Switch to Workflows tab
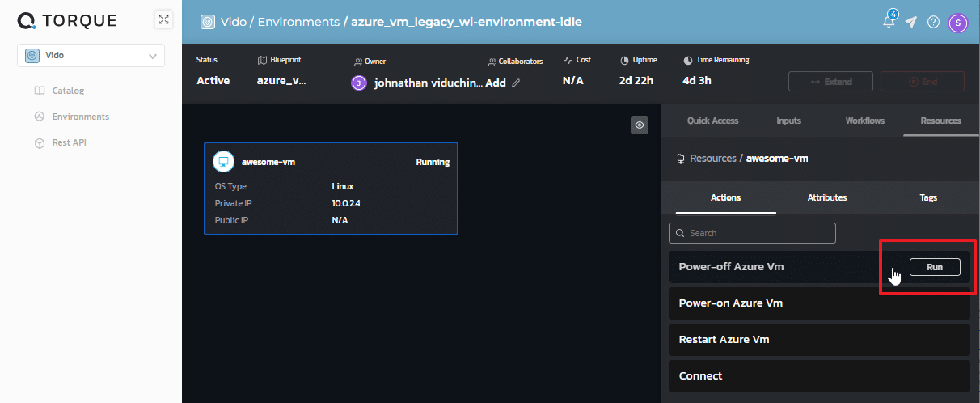Image resolution: width=980 pixels, height=403 pixels. 864,121
